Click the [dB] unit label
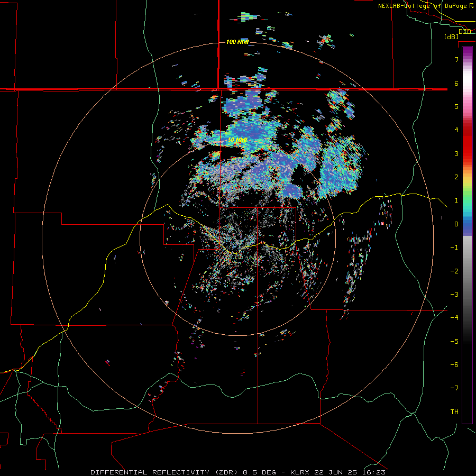Viewport: 476px width, 476px height. (x=452, y=36)
